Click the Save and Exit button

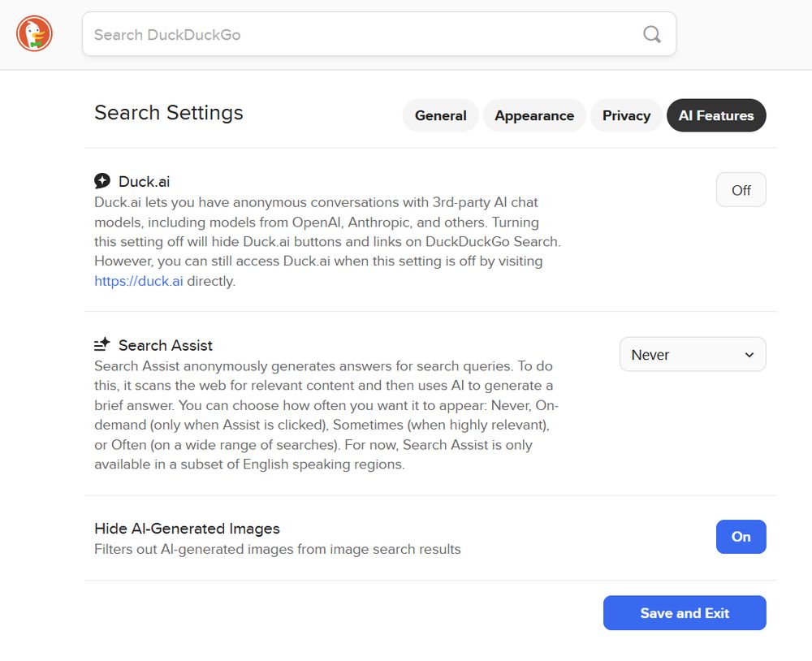tap(685, 613)
